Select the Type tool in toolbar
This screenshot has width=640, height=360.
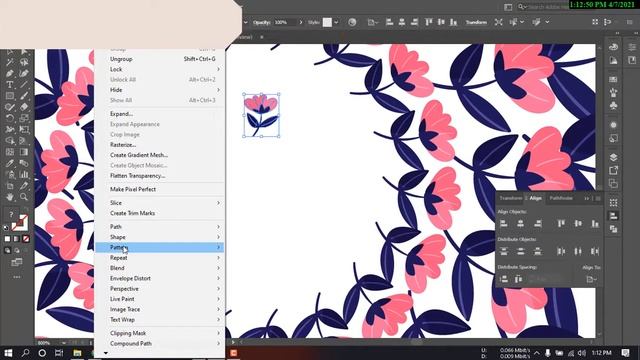pyautogui.click(x=9, y=85)
